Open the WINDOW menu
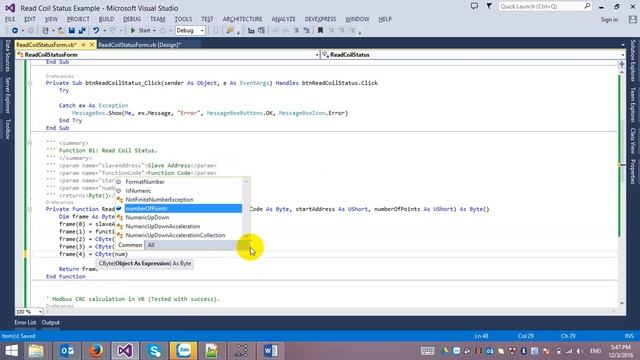Viewport: 640px width, 360px height. [x=357, y=19]
